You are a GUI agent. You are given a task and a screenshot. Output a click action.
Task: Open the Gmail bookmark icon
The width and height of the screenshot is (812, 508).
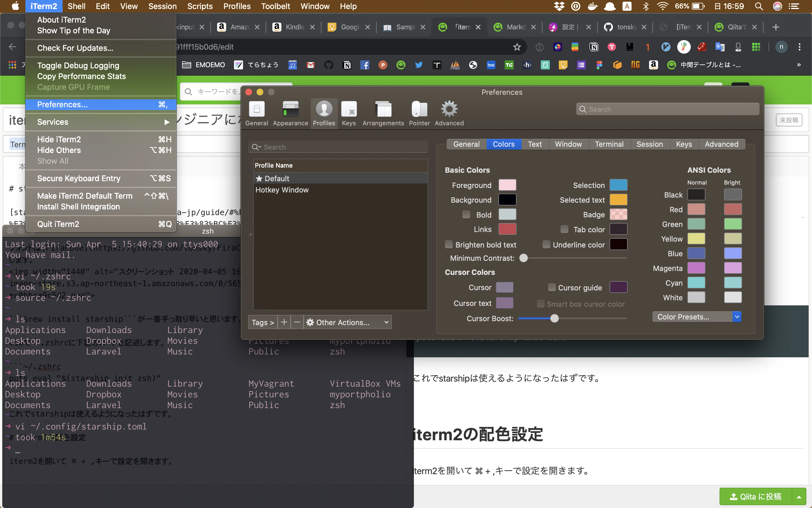(x=310, y=65)
